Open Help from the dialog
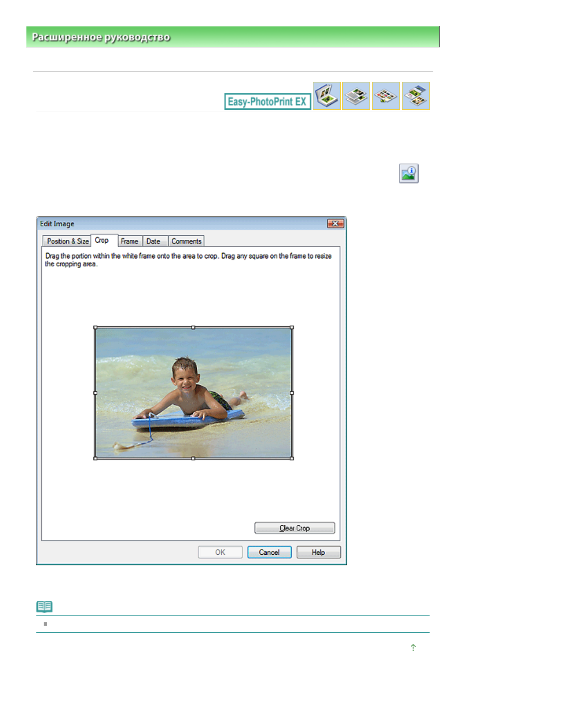The height and width of the screenshot is (728, 563). pyautogui.click(x=318, y=552)
